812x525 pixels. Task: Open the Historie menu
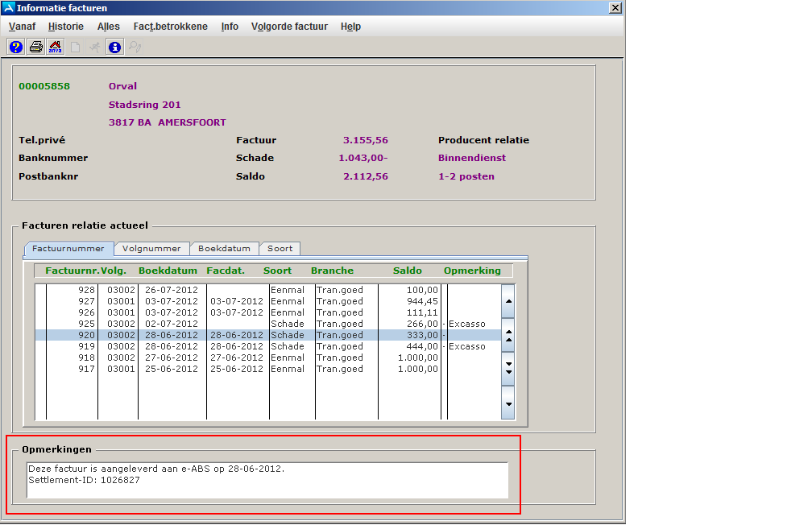point(65,27)
